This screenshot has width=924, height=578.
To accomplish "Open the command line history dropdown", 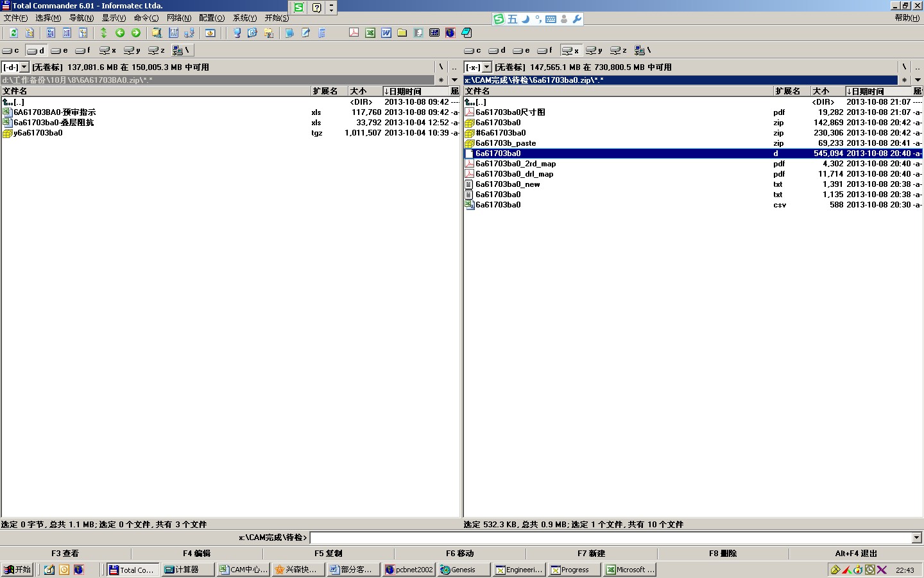I will coord(917,538).
